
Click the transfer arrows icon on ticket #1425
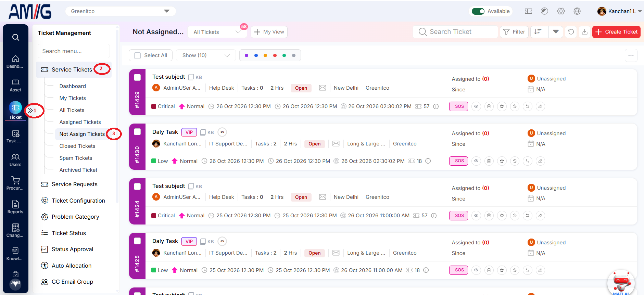528,270
